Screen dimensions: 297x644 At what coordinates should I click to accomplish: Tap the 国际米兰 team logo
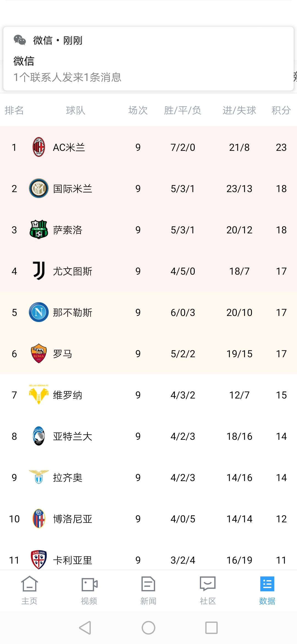click(39, 188)
